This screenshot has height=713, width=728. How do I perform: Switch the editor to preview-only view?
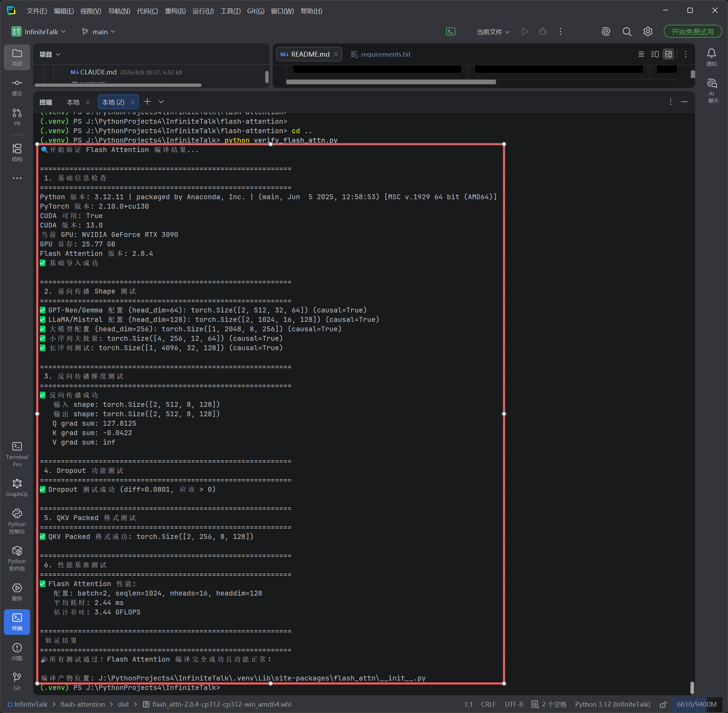coord(668,54)
